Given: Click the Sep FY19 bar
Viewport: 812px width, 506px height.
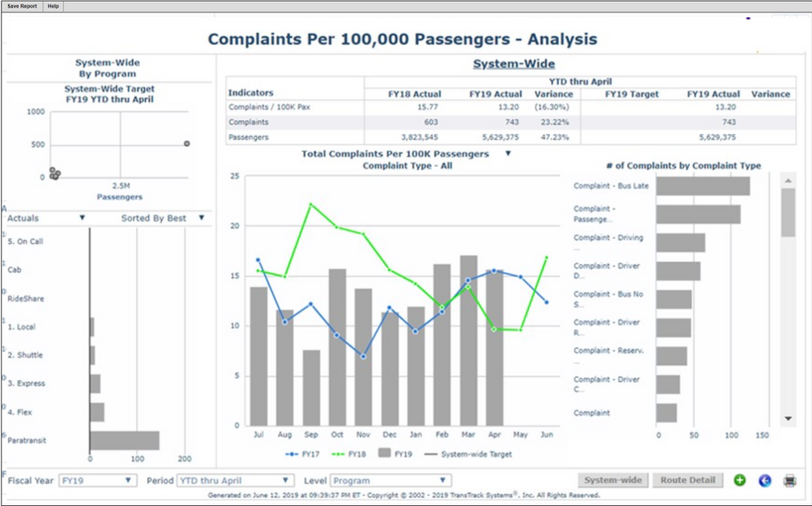Looking at the screenshot, I should [x=311, y=388].
